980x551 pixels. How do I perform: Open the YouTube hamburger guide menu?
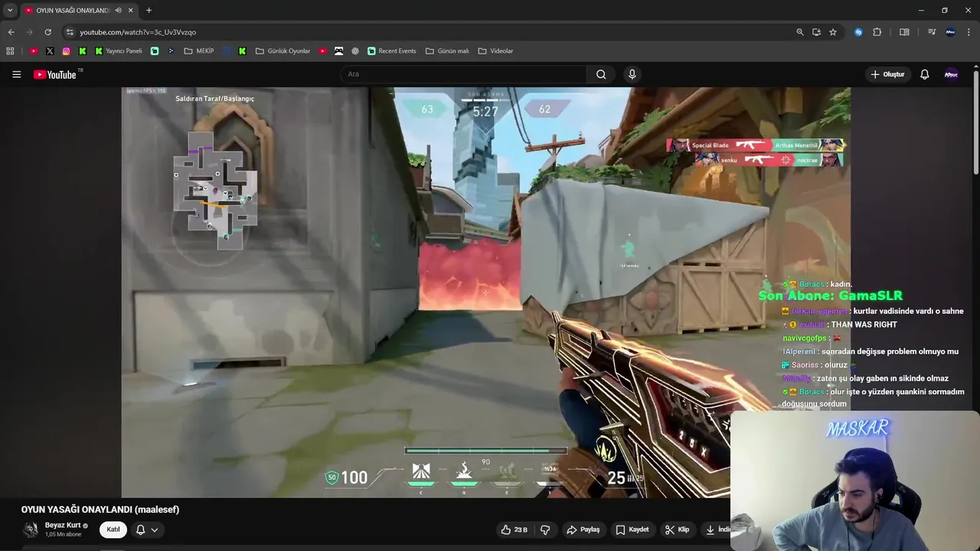pyautogui.click(x=16, y=74)
